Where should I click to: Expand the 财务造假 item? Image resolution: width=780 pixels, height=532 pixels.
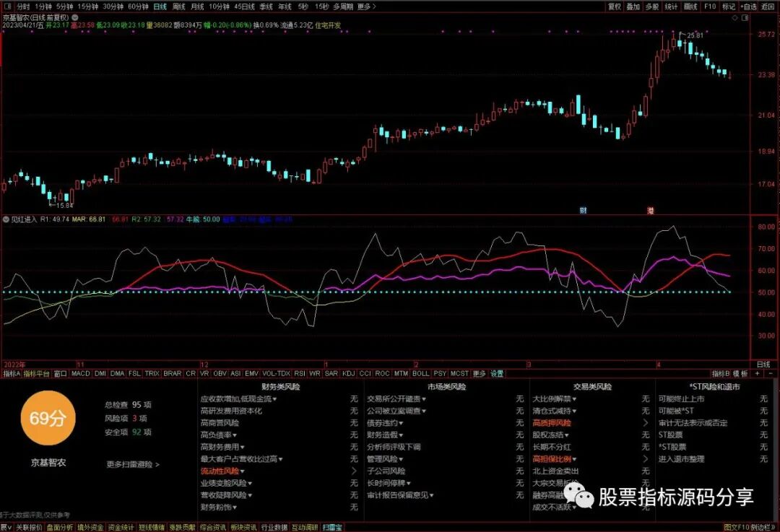[x=385, y=435]
